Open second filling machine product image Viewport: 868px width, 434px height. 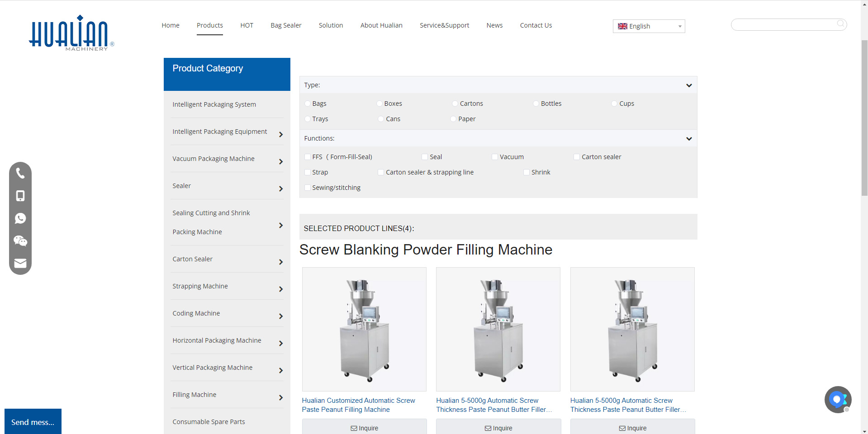tap(498, 329)
